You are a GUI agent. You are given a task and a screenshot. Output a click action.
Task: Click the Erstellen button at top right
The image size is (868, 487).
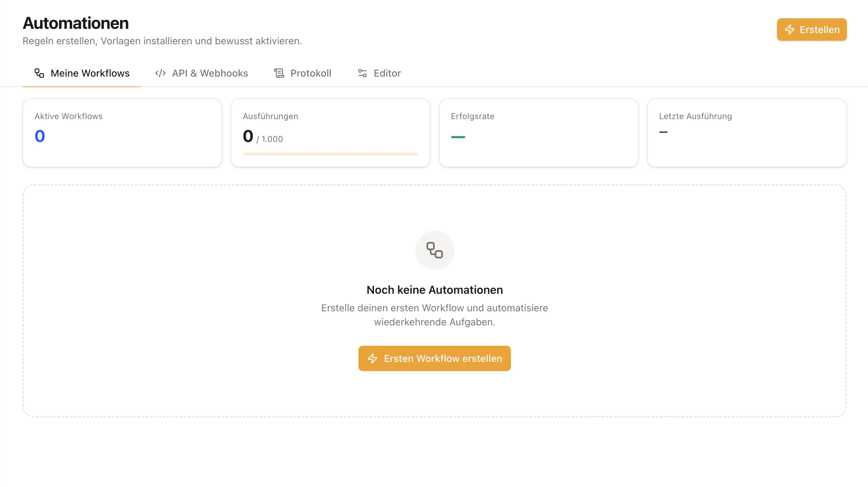pos(811,30)
